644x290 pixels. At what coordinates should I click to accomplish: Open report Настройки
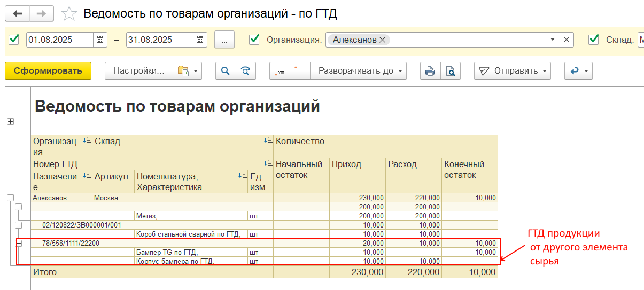(x=139, y=71)
